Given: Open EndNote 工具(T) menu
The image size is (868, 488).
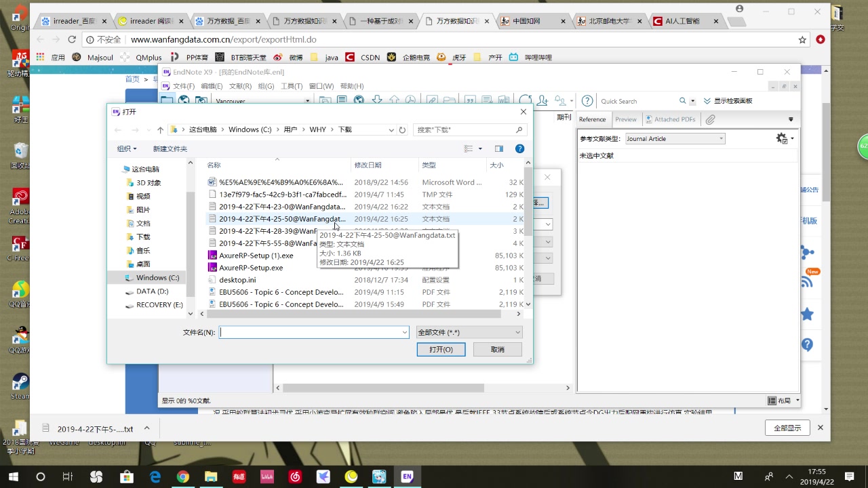Looking at the screenshot, I should [292, 86].
